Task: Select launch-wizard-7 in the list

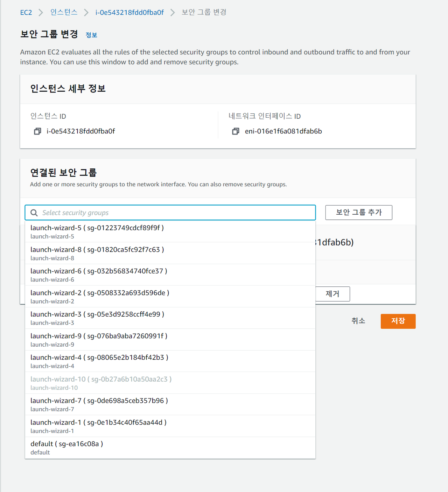Action: (170, 404)
